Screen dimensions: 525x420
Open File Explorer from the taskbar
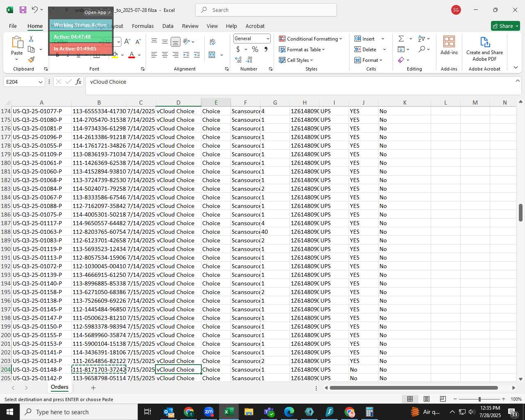point(249,412)
